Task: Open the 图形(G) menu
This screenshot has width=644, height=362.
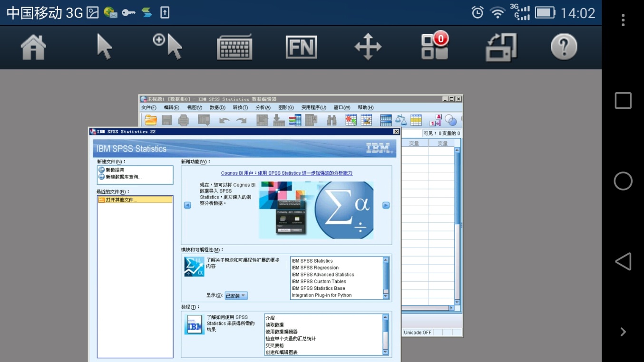Action: pyautogui.click(x=286, y=108)
